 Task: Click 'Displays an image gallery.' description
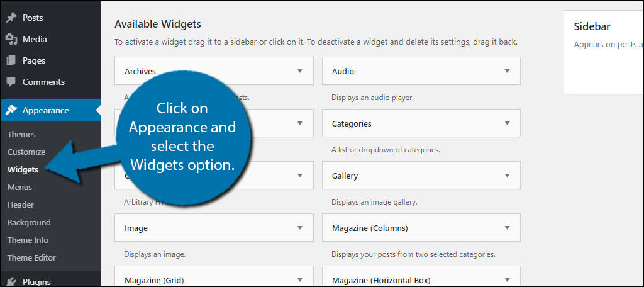374,202
